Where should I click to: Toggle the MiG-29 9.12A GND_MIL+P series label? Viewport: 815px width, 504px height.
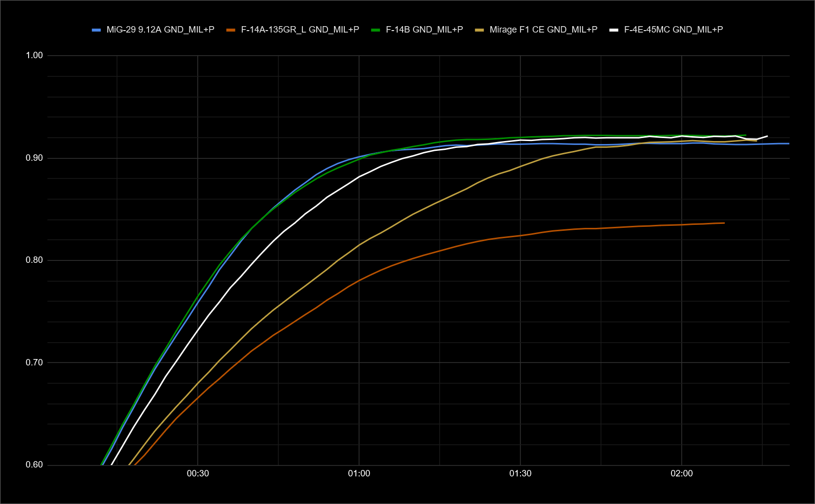pos(160,30)
